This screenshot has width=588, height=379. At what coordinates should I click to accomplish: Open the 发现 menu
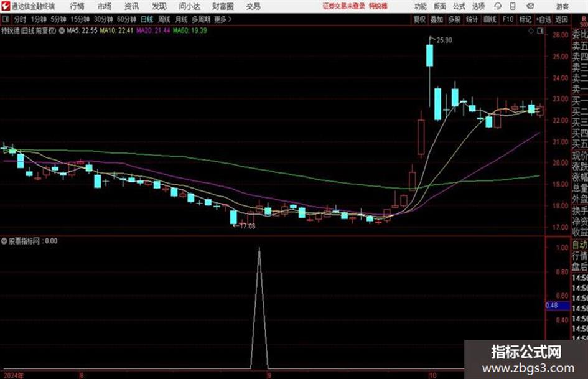pos(159,6)
